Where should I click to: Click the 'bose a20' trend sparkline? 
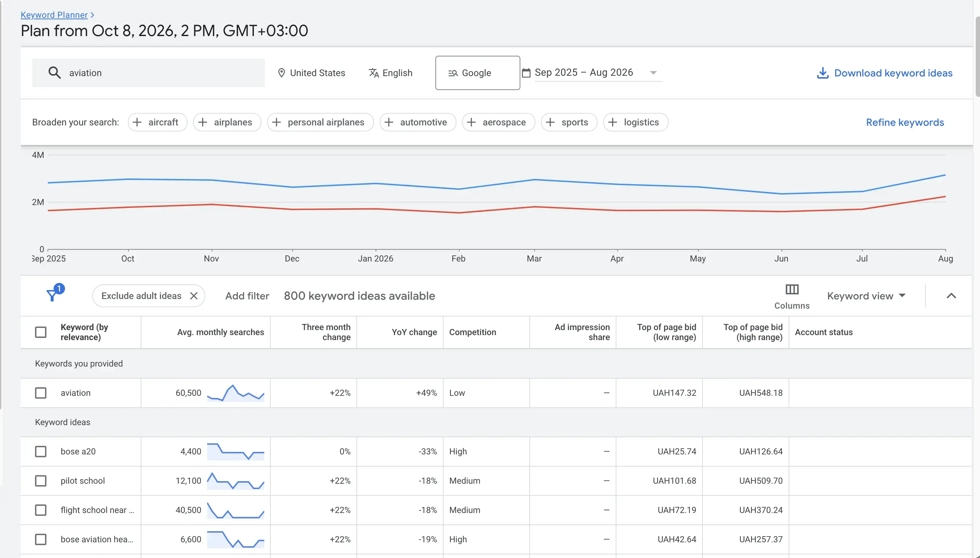[236, 452]
